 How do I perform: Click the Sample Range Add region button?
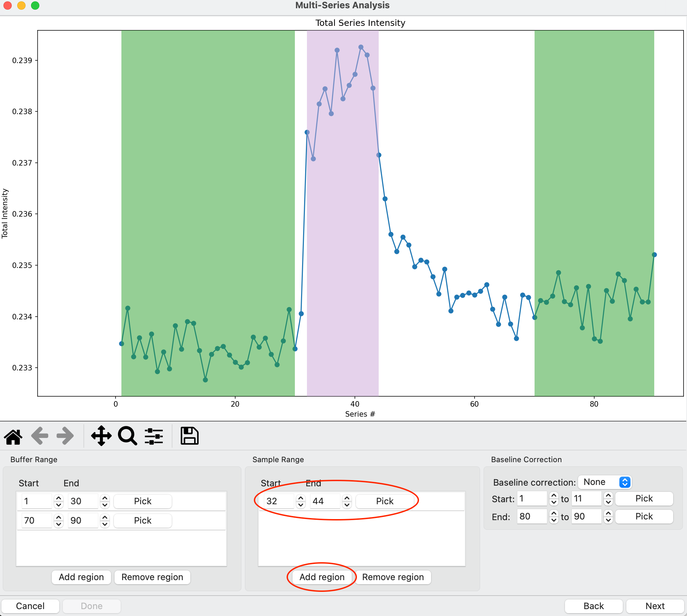click(322, 577)
